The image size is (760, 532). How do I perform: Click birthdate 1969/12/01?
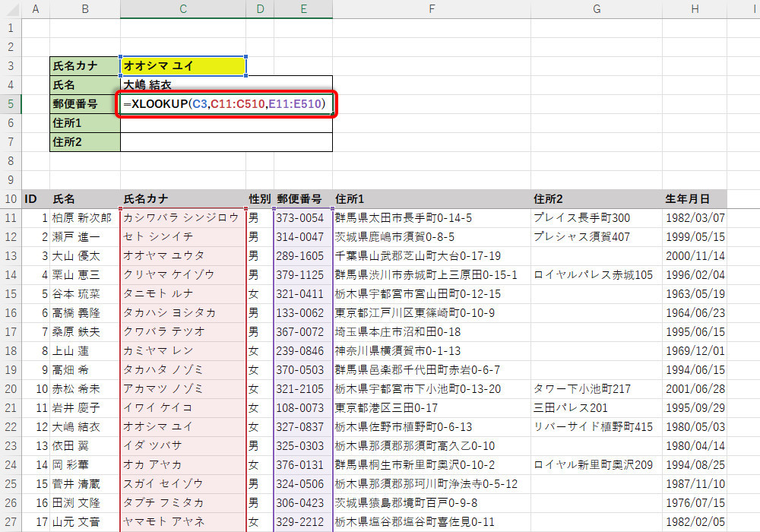(695, 351)
